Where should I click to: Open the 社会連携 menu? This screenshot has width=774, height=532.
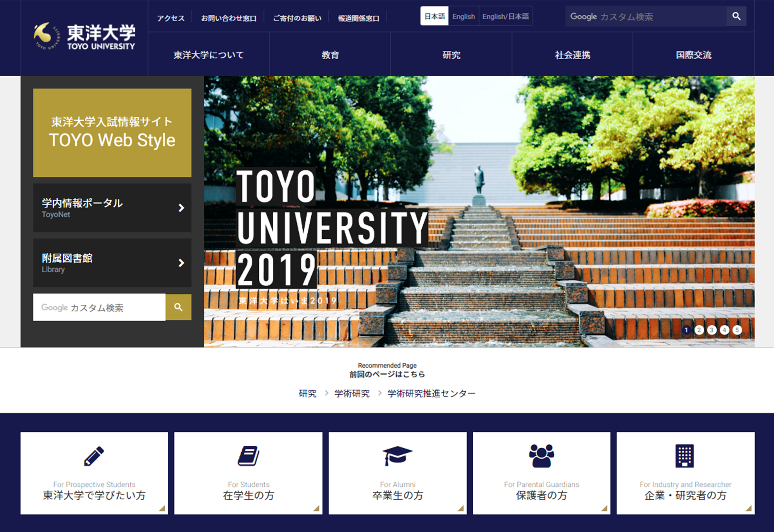point(572,55)
